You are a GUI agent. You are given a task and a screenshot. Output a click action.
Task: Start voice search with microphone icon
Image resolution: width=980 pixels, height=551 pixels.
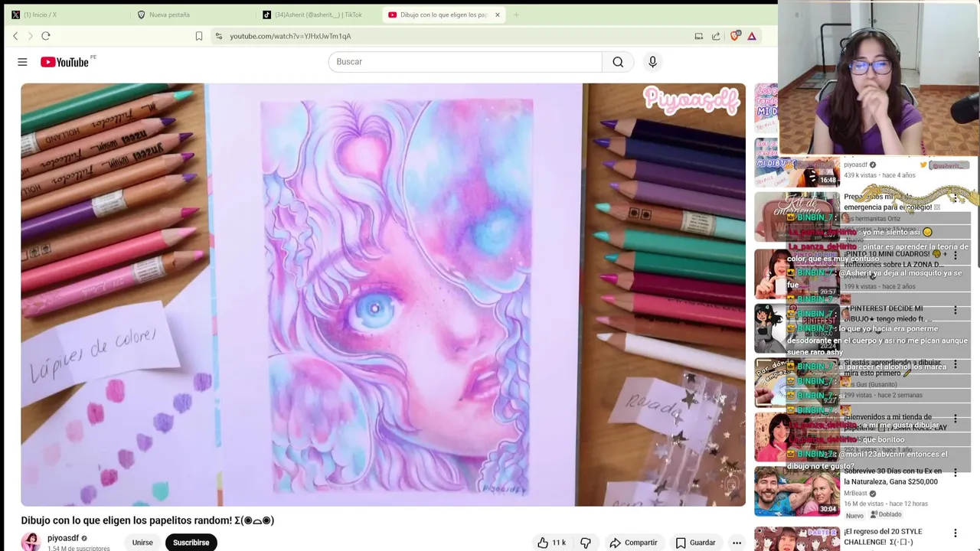coord(652,62)
